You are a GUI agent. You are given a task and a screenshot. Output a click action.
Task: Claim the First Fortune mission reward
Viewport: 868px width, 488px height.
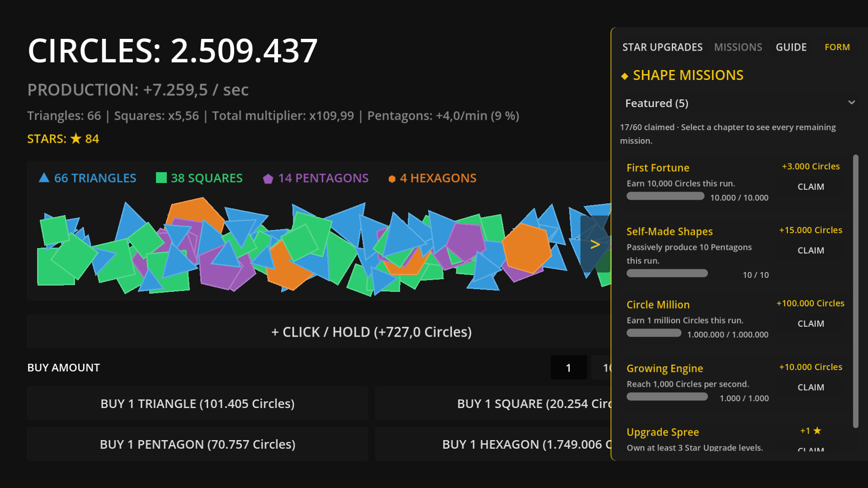coord(811,187)
